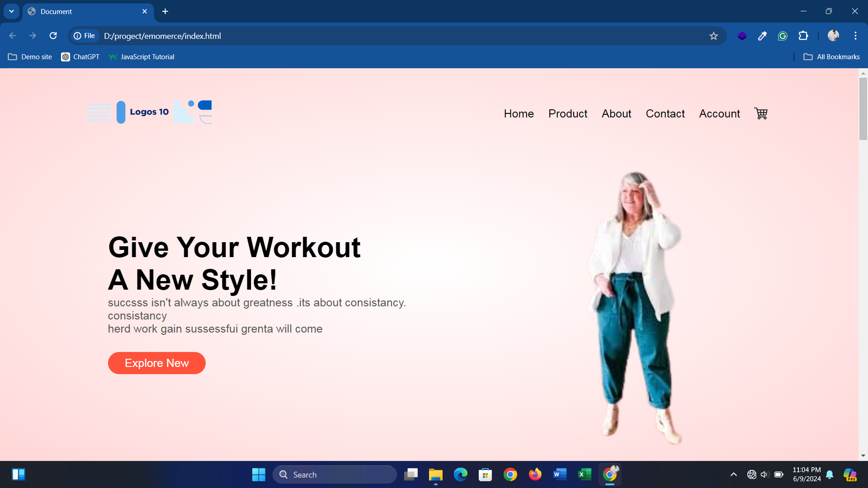868x488 pixels.
Task: Open the color picker eyedropper extension
Action: click(x=762, y=36)
